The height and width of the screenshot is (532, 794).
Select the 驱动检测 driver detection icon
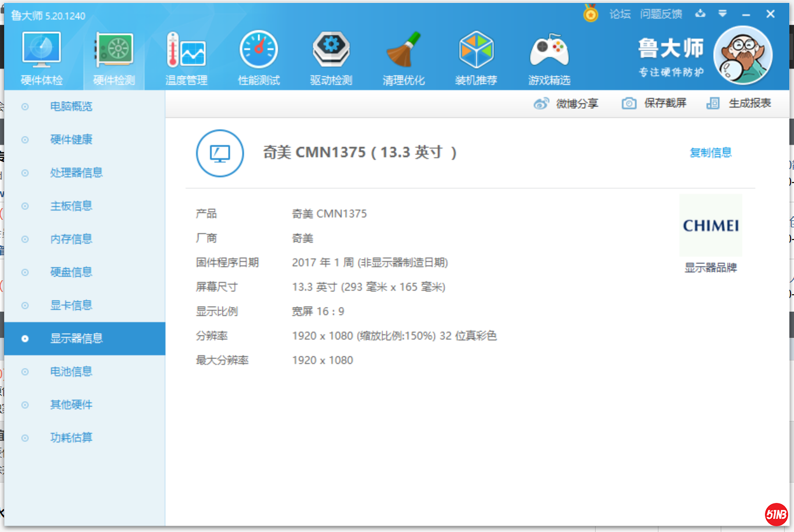331,51
